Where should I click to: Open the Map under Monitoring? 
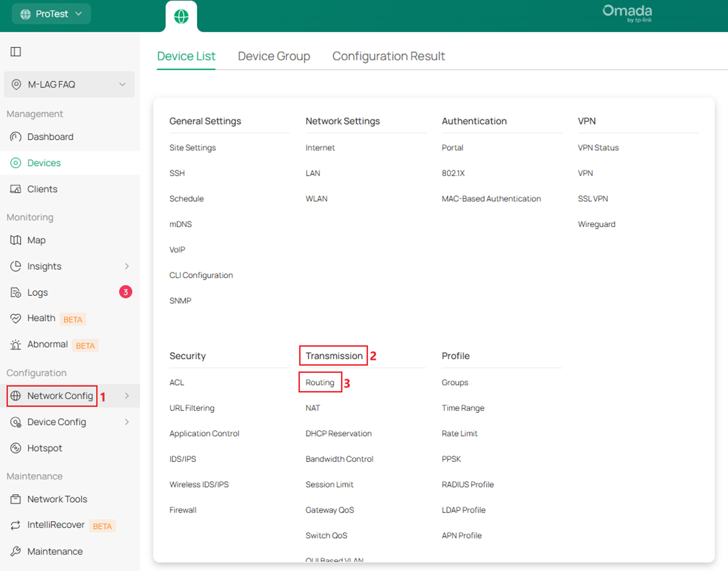coord(36,240)
